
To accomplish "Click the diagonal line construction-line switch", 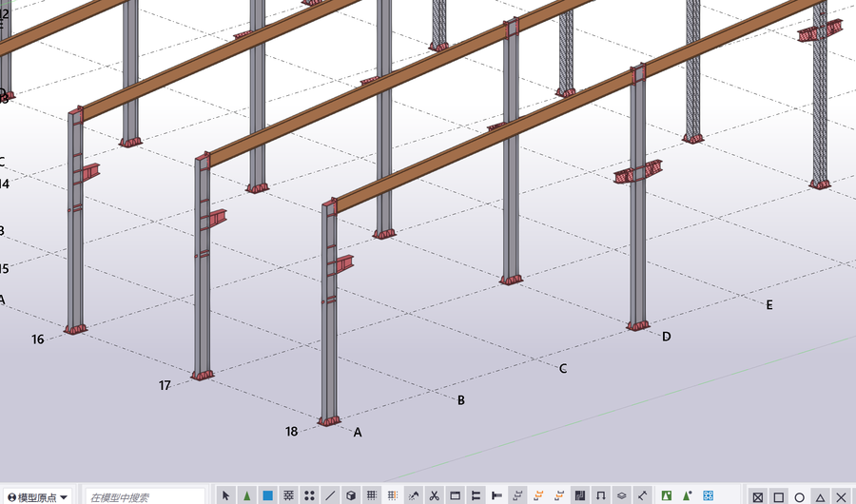I will pyautogui.click(x=330, y=495).
